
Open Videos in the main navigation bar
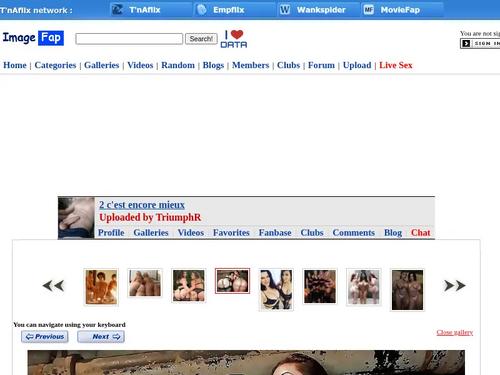pyautogui.click(x=140, y=65)
